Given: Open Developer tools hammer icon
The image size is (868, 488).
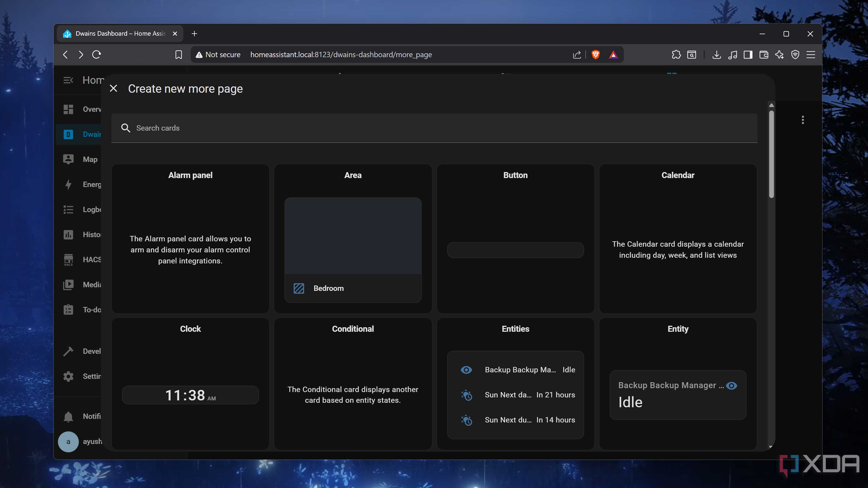Looking at the screenshot, I should [68, 351].
